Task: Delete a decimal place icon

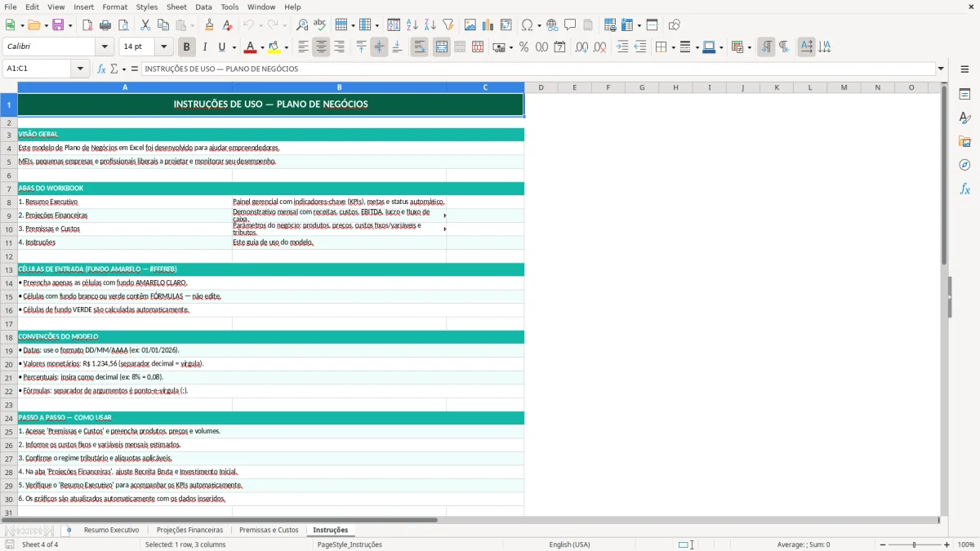Action: coord(599,47)
